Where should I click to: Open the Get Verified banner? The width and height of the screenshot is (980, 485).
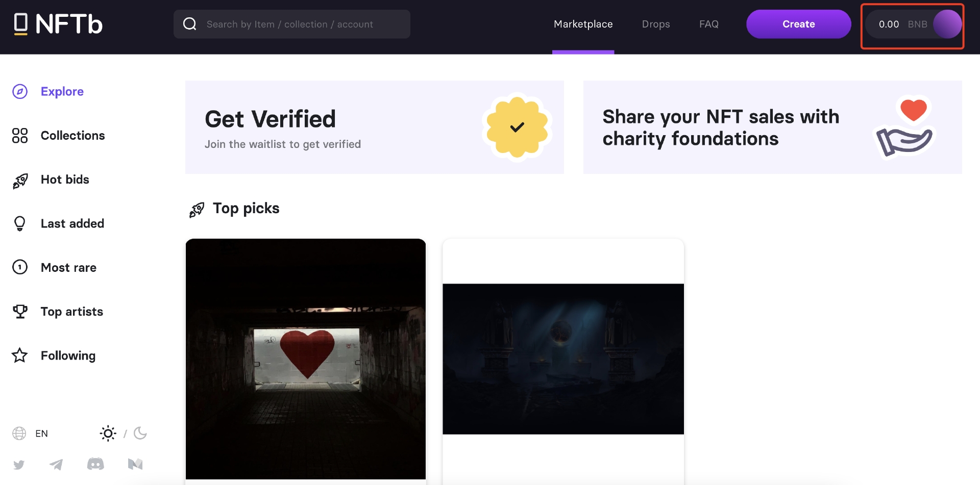(x=375, y=127)
